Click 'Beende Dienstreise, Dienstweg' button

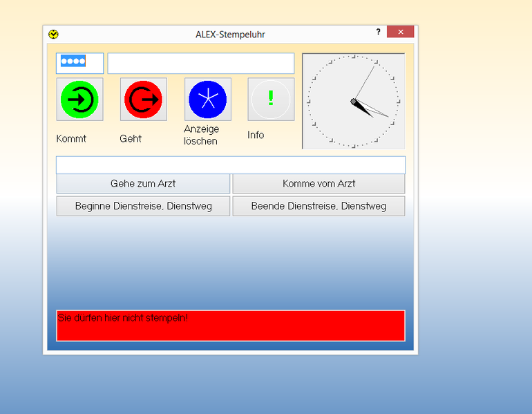point(319,206)
